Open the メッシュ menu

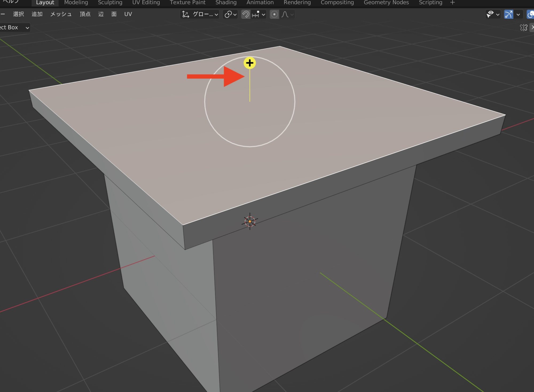[x=61, y=14]
